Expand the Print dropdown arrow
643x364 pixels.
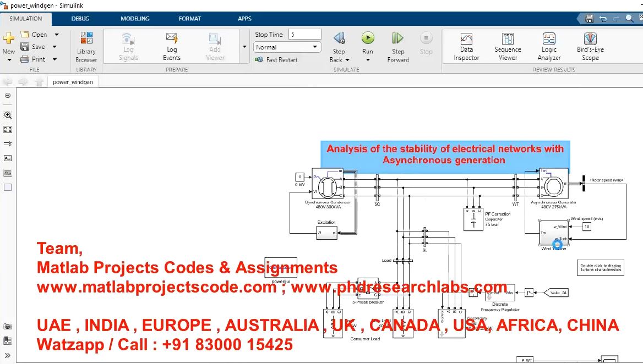coord(55,59)
